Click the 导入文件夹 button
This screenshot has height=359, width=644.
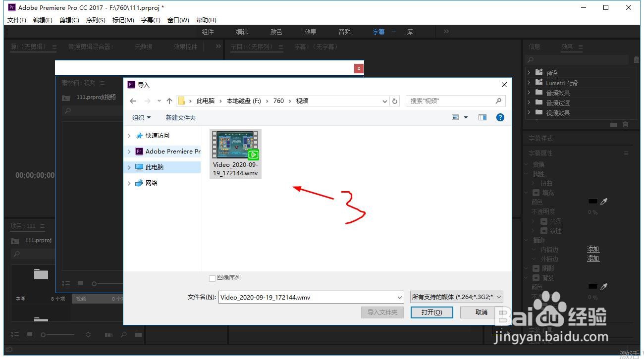pos(382,312)
